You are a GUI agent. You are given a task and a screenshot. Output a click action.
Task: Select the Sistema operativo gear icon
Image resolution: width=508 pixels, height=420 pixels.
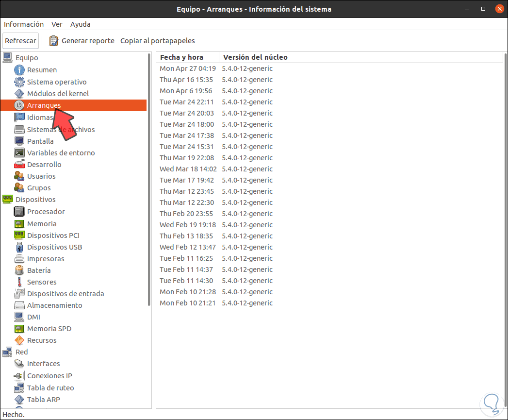coord(19,82)
